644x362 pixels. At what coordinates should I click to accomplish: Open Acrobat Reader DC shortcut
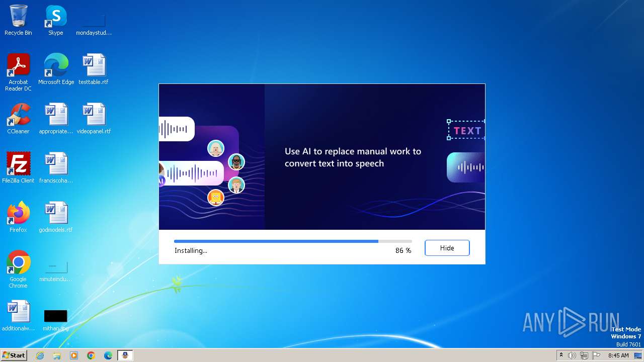tap(18, 72)
